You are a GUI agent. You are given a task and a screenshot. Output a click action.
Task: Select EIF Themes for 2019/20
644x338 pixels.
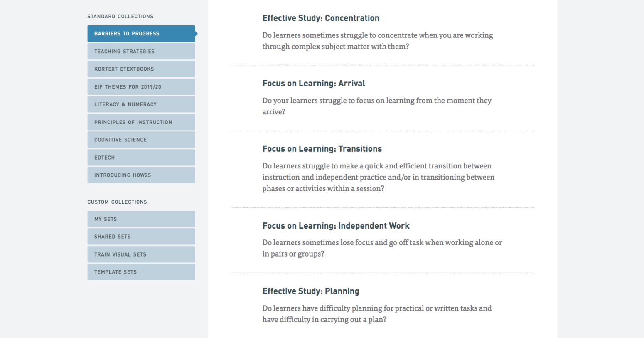[141, 87]
